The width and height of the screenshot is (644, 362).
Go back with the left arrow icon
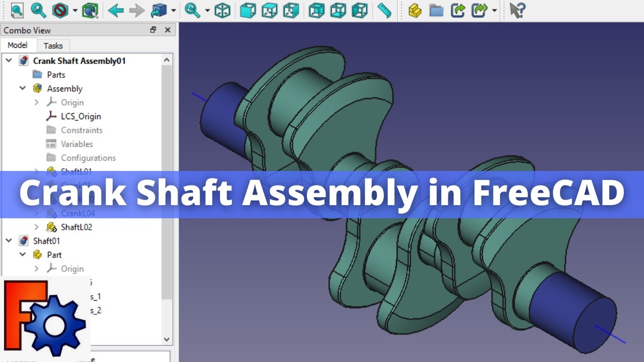[116, 10]
